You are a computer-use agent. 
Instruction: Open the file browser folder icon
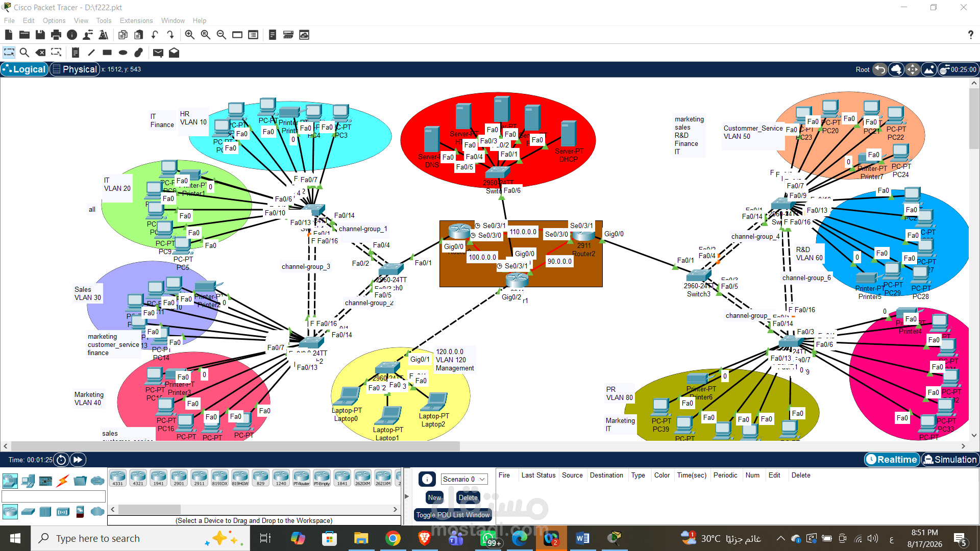(x=24, y=35)
